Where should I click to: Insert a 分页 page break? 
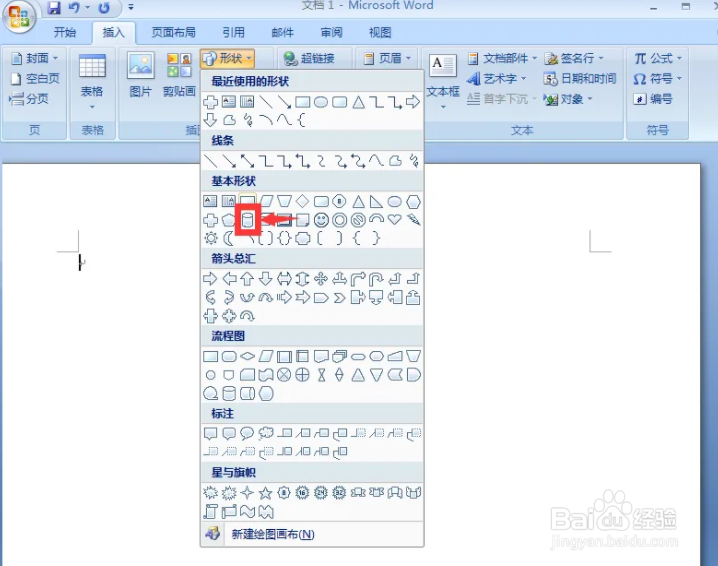[x=29, y=98]
